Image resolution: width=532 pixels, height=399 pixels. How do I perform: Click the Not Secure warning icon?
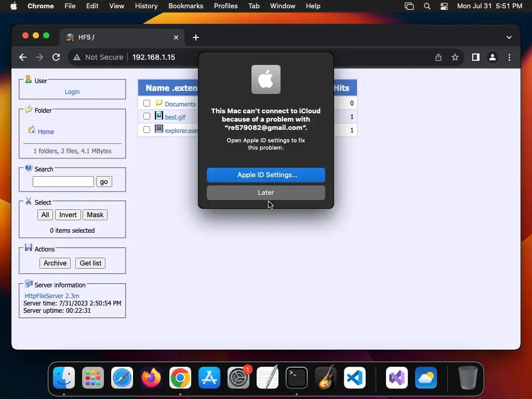pos(77,57)
